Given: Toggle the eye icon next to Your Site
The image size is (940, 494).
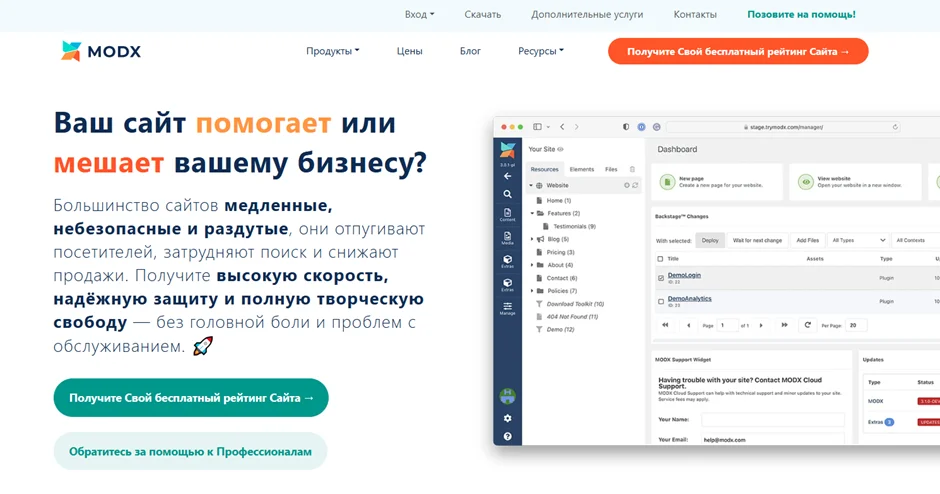Looking at the screenshot, I should click(561, 149).
